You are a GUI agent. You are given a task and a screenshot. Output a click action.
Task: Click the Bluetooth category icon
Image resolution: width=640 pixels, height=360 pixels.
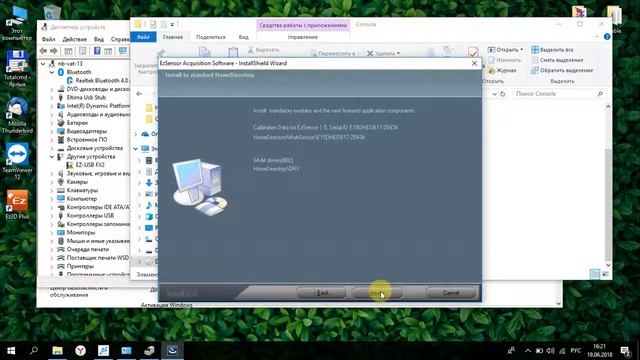click(x=61, y=72)
